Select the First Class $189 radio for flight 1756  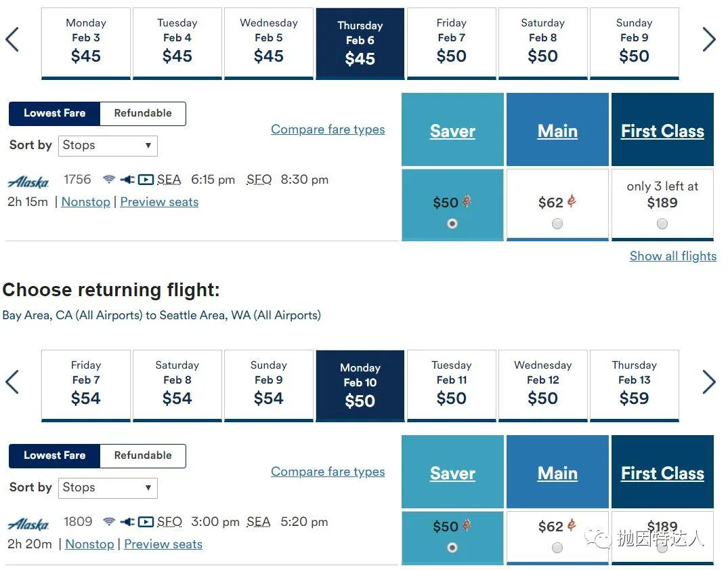[x=662, y=224]
